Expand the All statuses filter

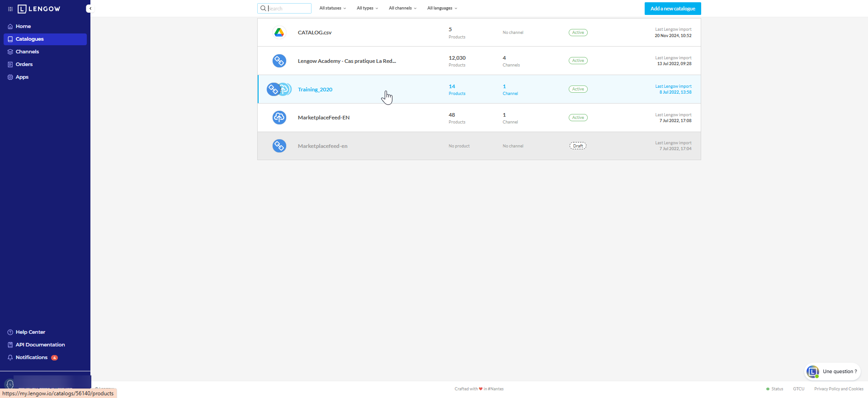pyautogui.click(x=332, y=8)
